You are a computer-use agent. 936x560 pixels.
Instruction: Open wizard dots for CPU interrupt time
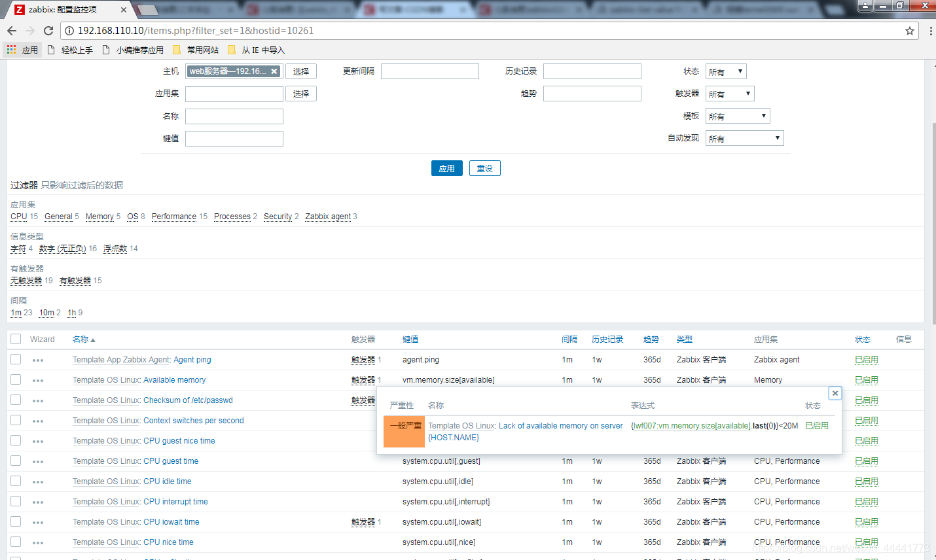pyautogui.click(x=38, y=502)
